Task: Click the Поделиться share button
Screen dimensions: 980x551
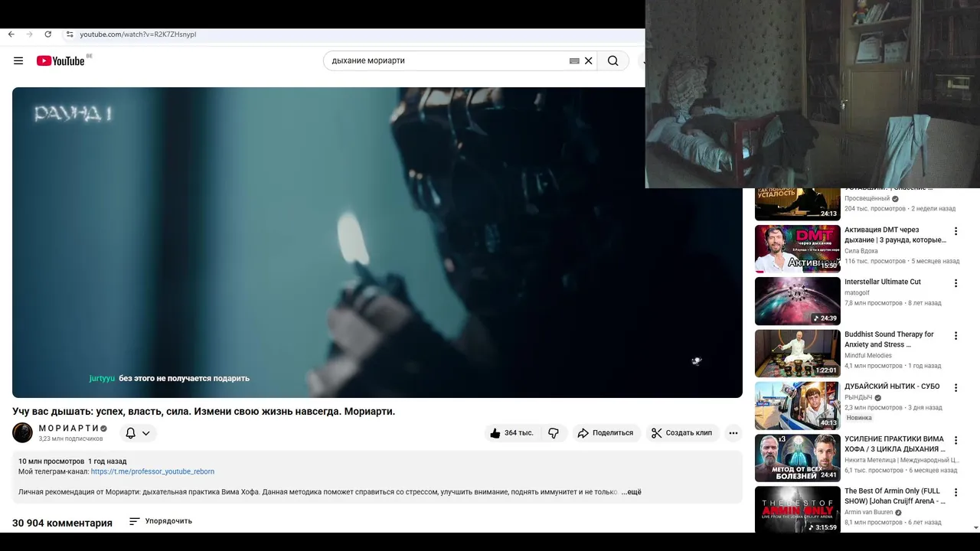Action: (606, 433)
